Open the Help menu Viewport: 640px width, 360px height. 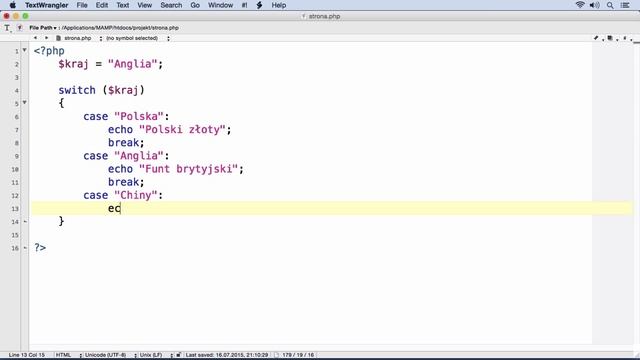tap(279, 5)
